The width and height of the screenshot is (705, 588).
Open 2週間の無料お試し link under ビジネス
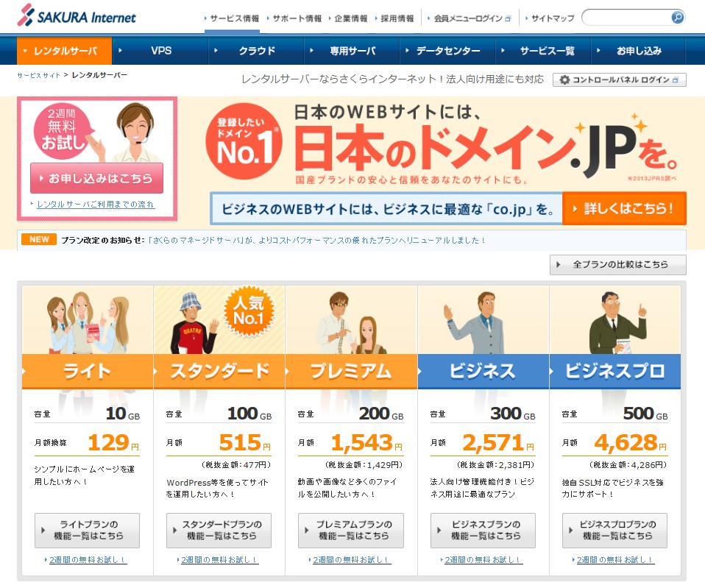483,560
